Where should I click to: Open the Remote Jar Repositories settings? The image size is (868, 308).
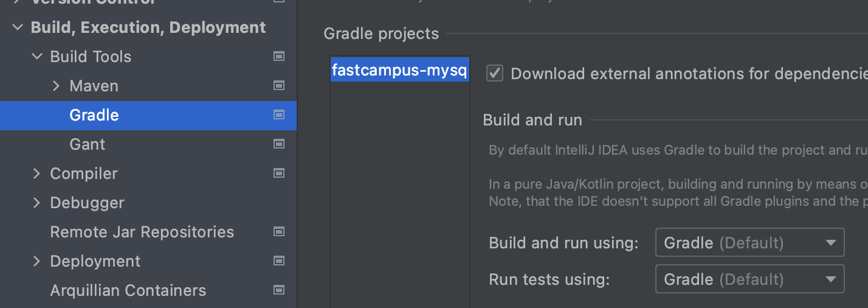(142, 232)
